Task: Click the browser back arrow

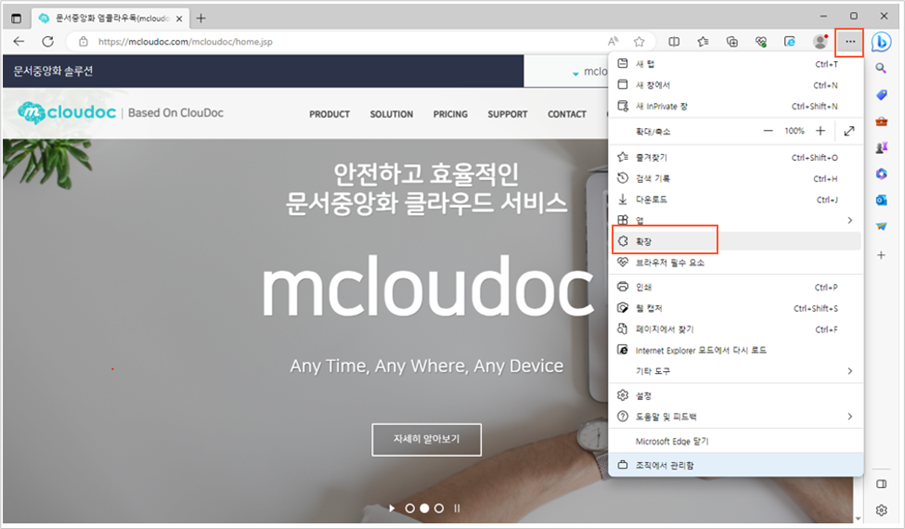Action: pyautogui.click(x=18, y=42)
